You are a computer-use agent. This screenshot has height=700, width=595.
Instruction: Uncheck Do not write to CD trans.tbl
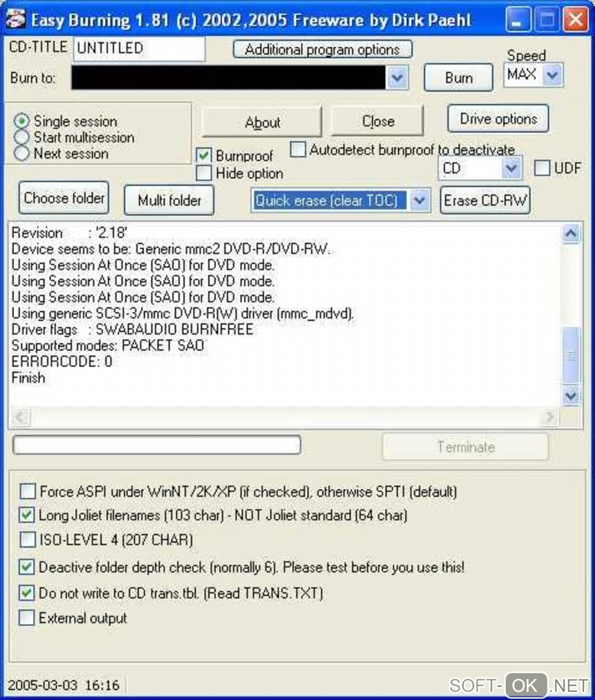27,593
